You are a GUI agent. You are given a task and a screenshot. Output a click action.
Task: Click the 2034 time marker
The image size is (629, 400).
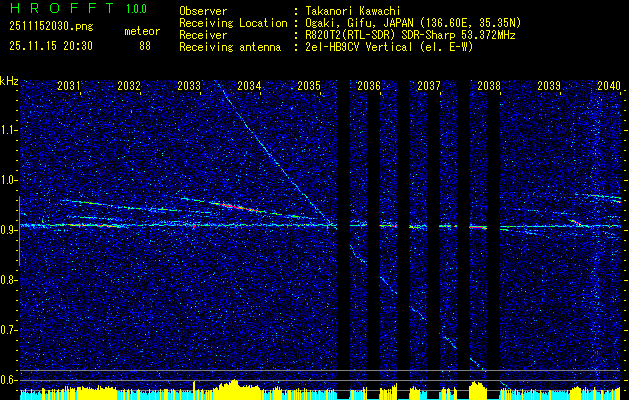249,85
